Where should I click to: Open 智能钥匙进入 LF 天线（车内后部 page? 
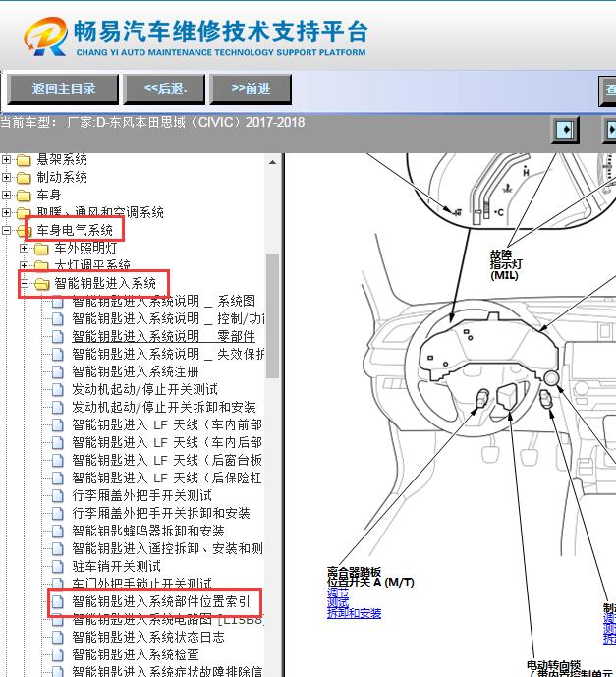167,442
